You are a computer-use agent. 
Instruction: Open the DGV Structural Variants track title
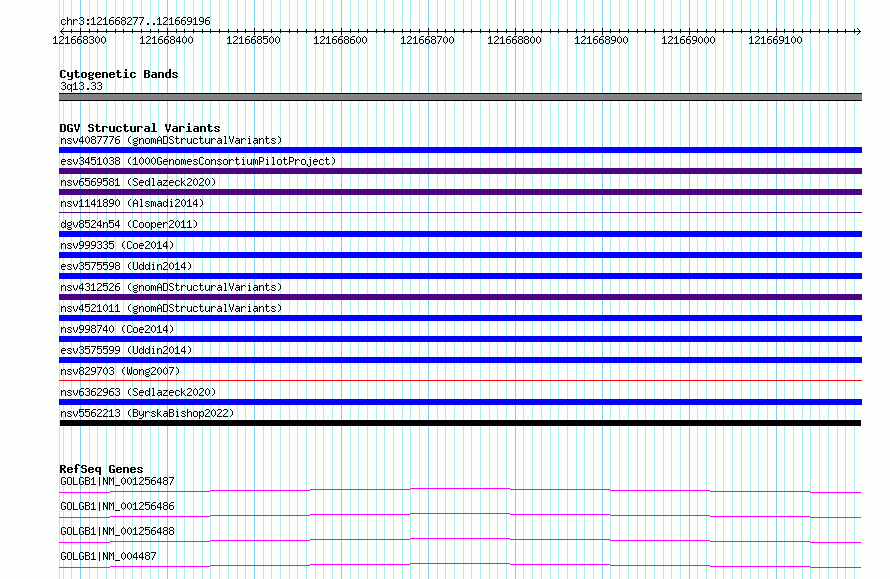(x=140, y=128)
